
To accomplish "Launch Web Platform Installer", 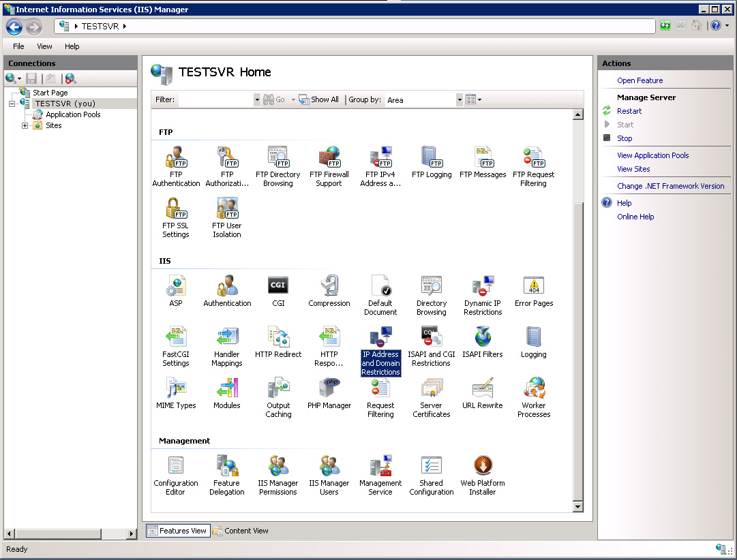I will (x=483, y=475).
